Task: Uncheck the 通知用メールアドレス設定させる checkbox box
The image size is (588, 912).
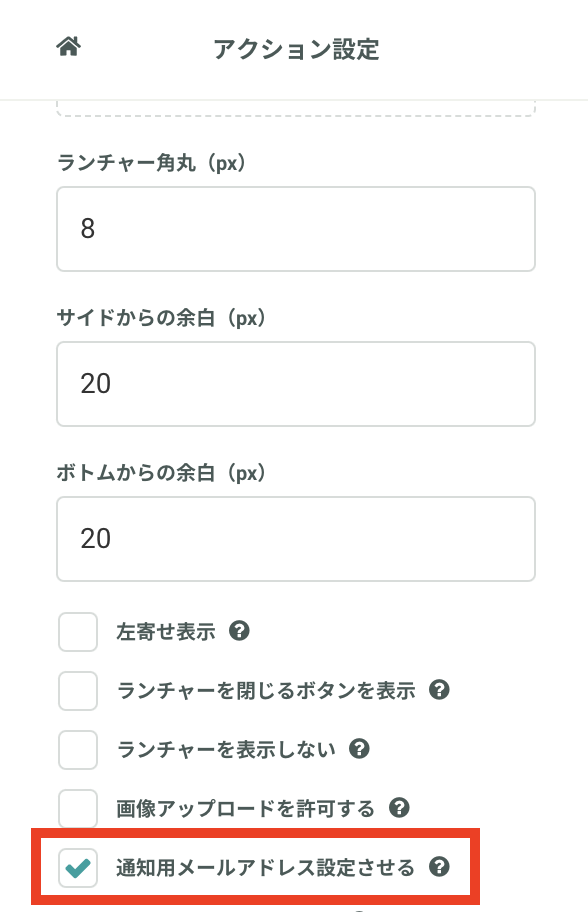Action: click(78, 868)
